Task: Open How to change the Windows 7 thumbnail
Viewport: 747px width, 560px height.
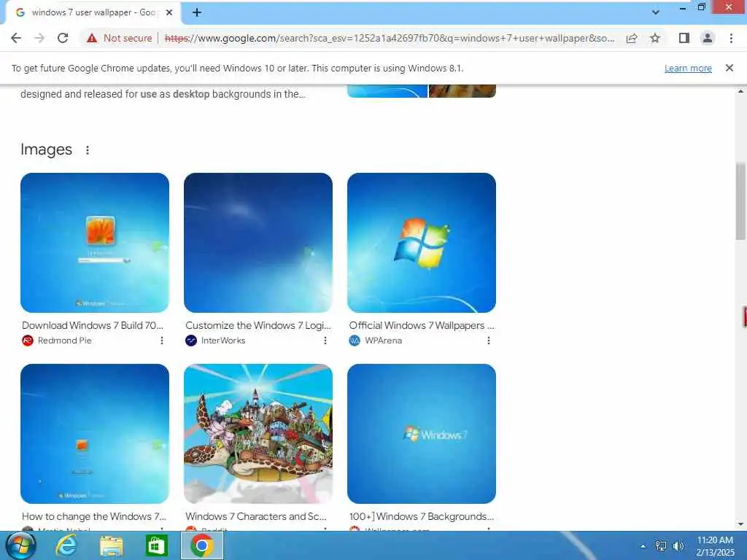Action: pyautogui.click(x=95, y=434)
